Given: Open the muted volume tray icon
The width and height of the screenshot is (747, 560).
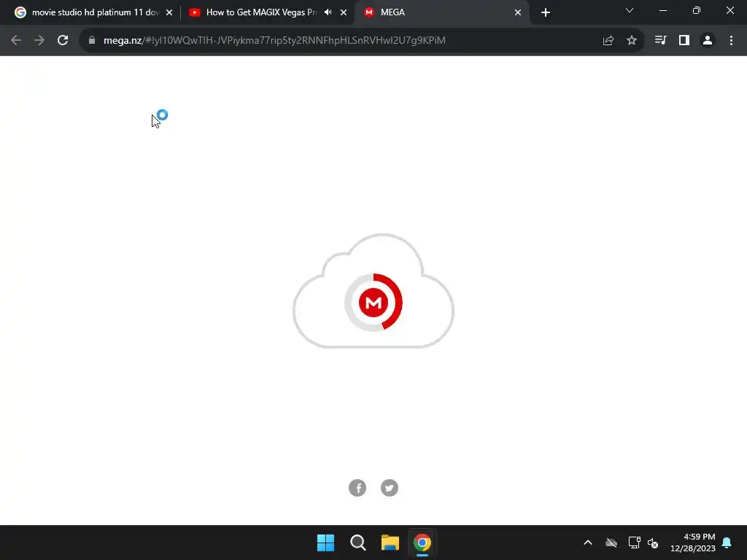Looking at the screenshot, I should [653, 542].
